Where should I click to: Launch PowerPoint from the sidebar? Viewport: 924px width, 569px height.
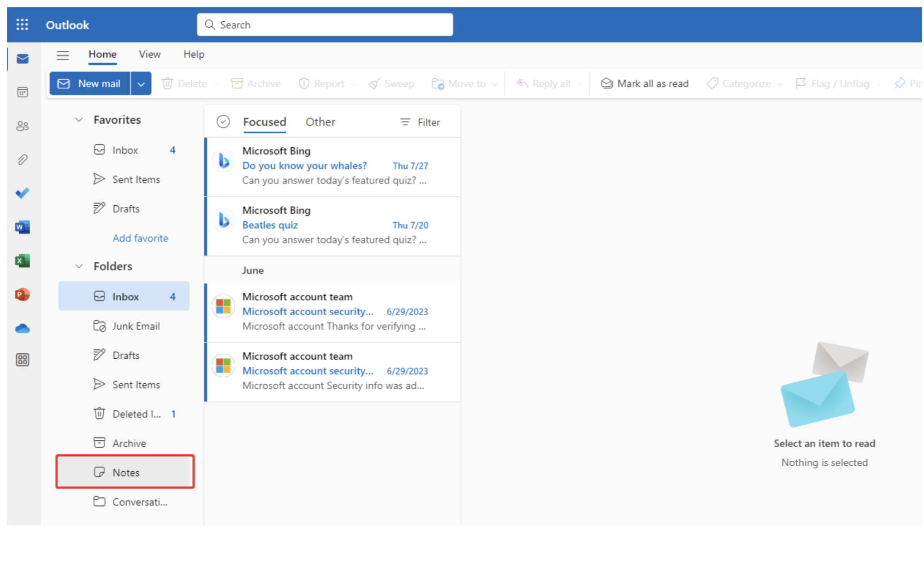click(x=23, y=294)
